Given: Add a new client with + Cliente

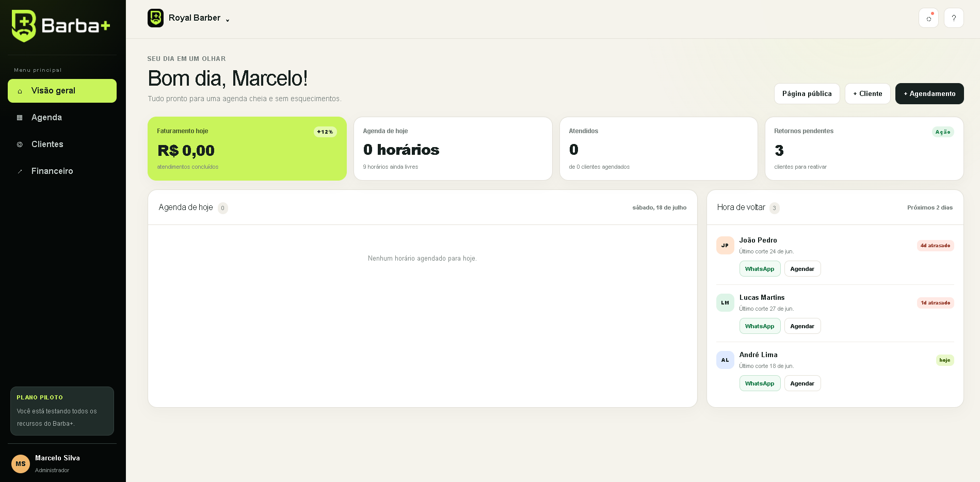Looking at the screenshot, I should [x=867, y=94].
